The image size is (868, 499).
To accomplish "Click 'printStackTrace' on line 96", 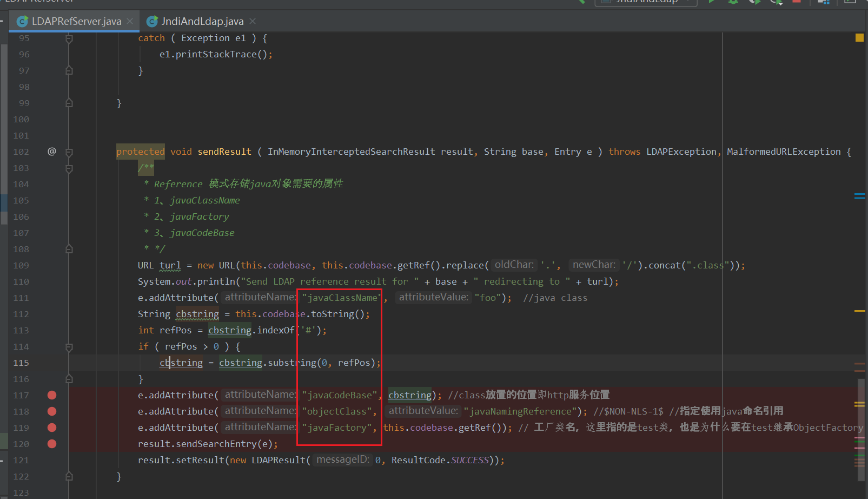I will coord(216,54).
